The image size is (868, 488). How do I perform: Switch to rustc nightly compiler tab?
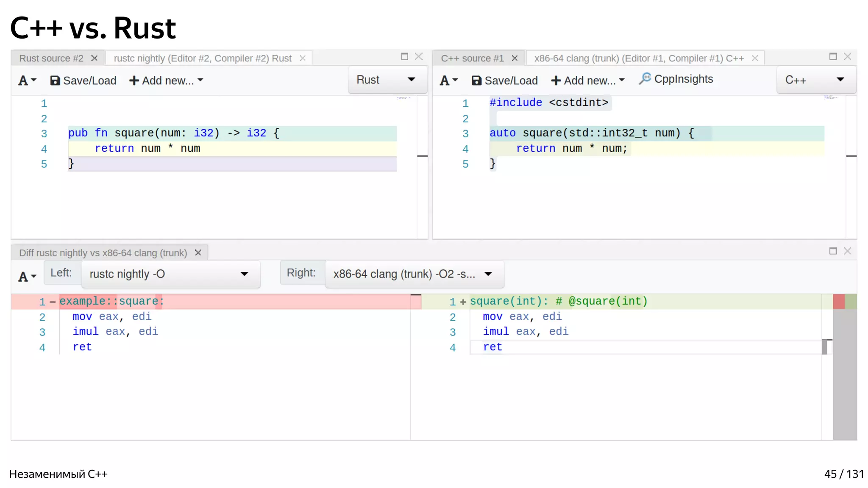(203, 58)
